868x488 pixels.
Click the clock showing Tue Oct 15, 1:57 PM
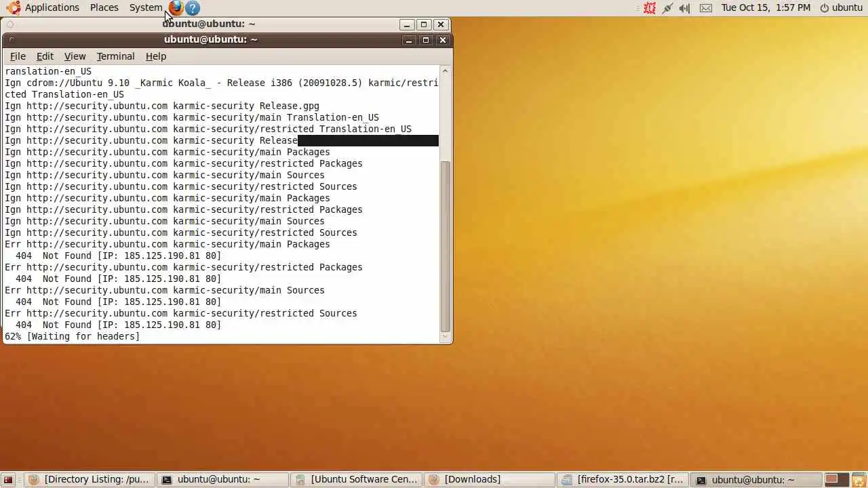click(x=766, y=7)
